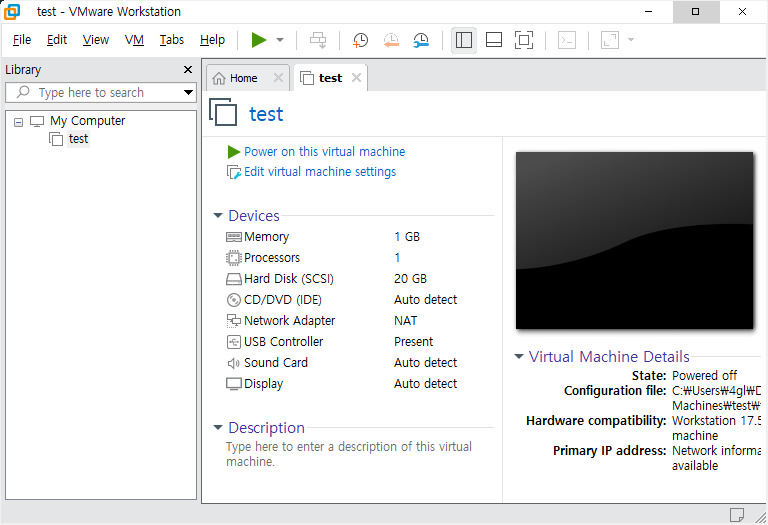The image size is (768, 525).
Task: Click the Processors device icon
Action: tap(234, 258)
